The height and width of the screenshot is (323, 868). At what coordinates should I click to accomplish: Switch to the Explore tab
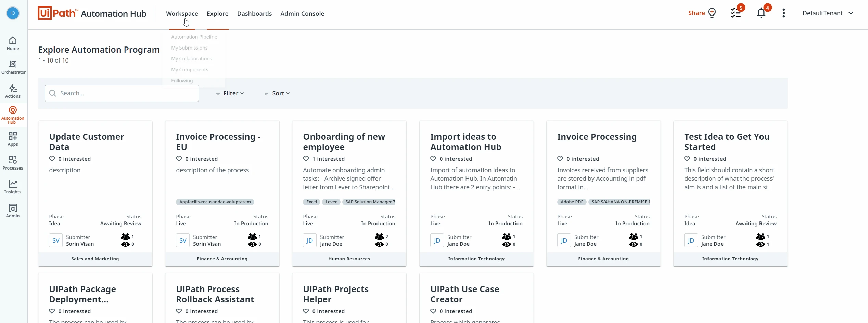point(218,14)
